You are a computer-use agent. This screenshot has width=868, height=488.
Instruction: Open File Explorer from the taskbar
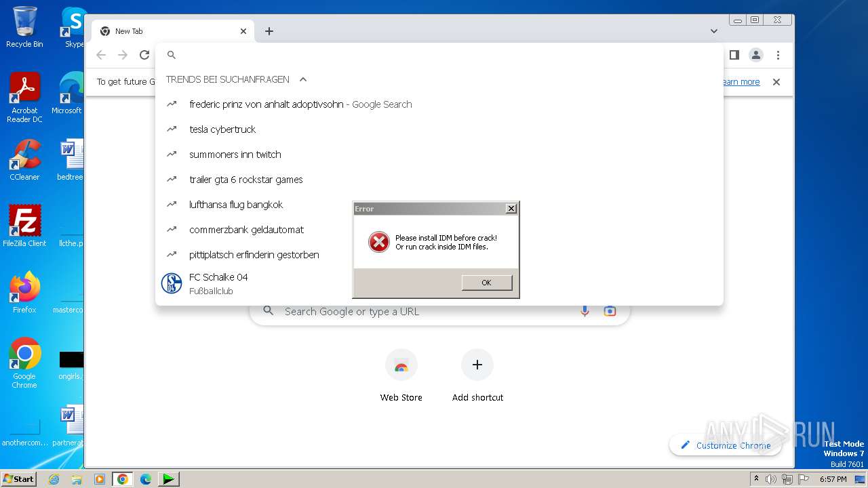(77, 479)
